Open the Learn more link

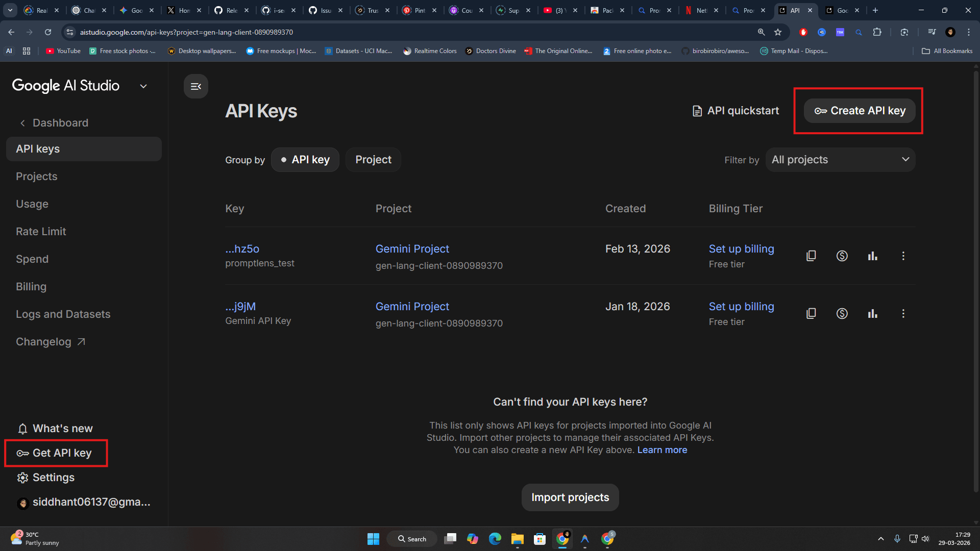pos(662,449)
